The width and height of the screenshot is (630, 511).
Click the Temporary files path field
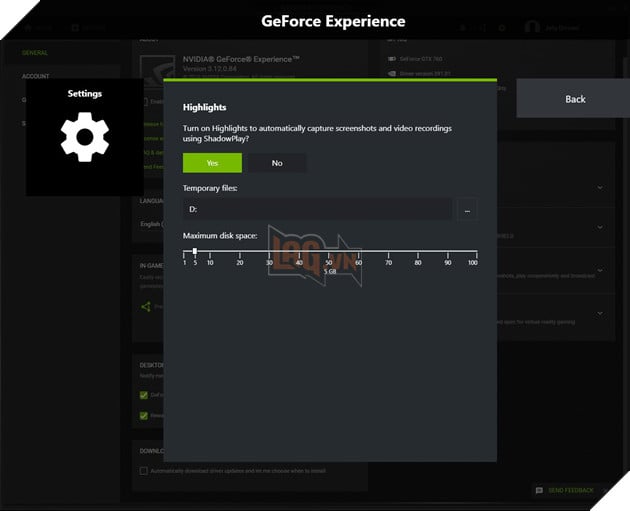pyautogui.click(x=317, y=209)
